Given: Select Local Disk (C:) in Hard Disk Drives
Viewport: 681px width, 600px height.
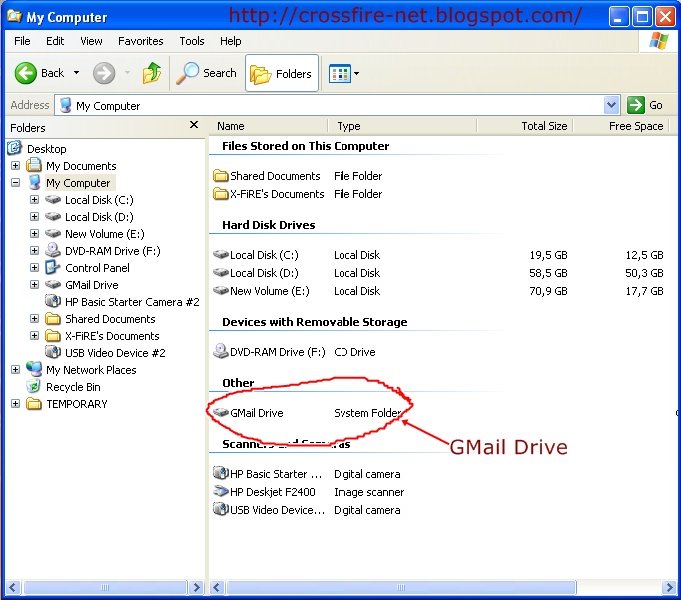Looking at the screenshot, I should 264,255.
